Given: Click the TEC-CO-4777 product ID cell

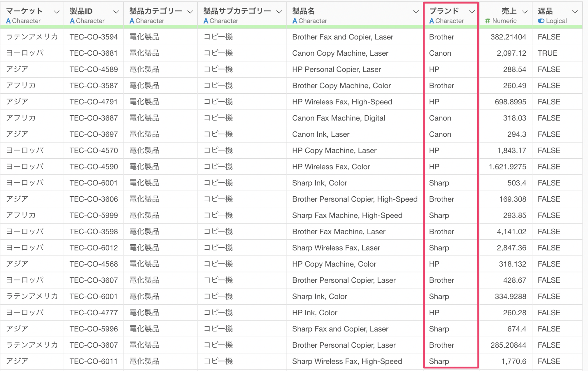Looking at the screenshot, I should (x=94, y=313).
